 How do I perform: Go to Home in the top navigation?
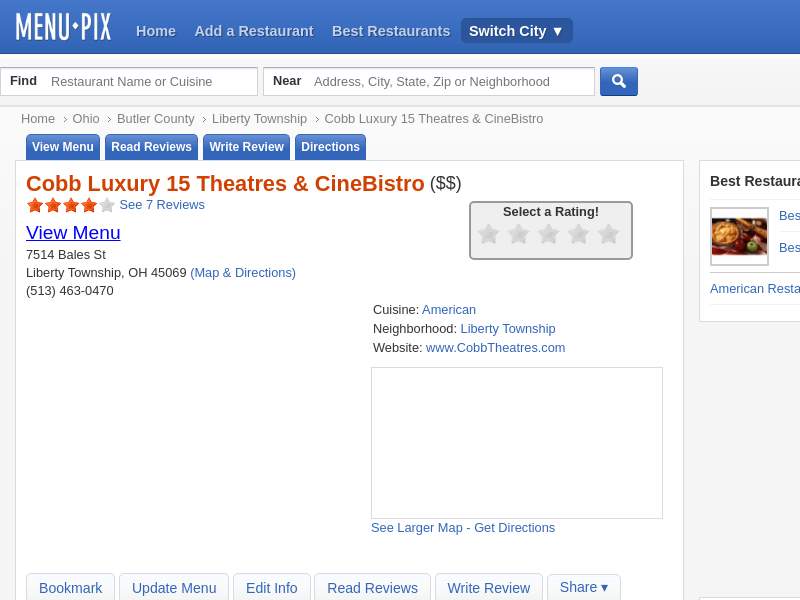coord(156,31)
